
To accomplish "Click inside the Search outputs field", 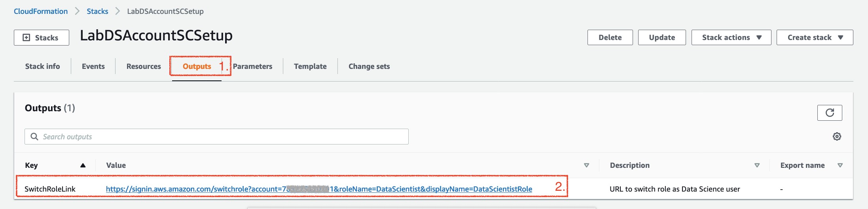I will coord(216,137).
